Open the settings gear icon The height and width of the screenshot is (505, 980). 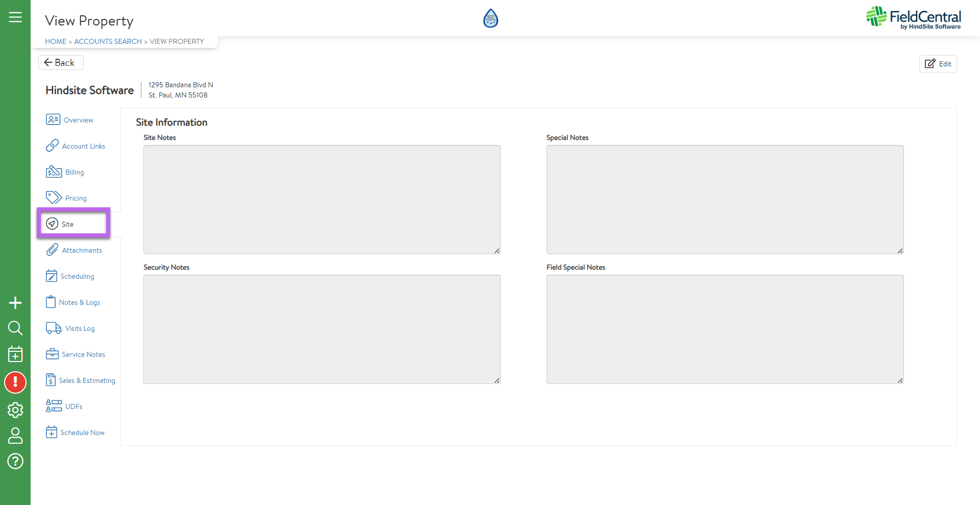point(15,410)
